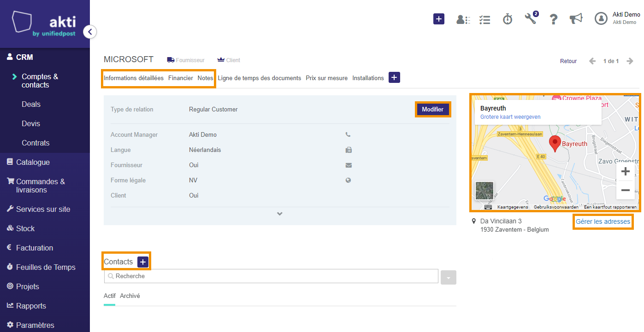Click the Retour link

click(x=568, y=61)
